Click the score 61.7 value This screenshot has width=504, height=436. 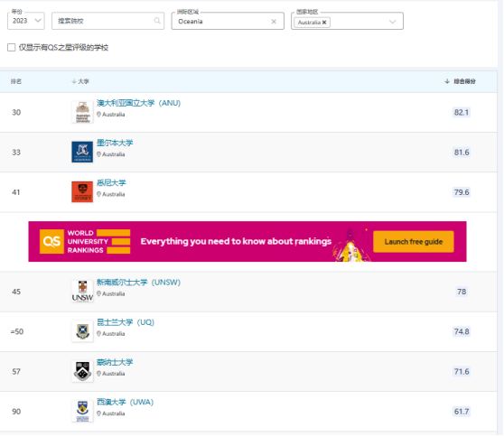[462, 412]
